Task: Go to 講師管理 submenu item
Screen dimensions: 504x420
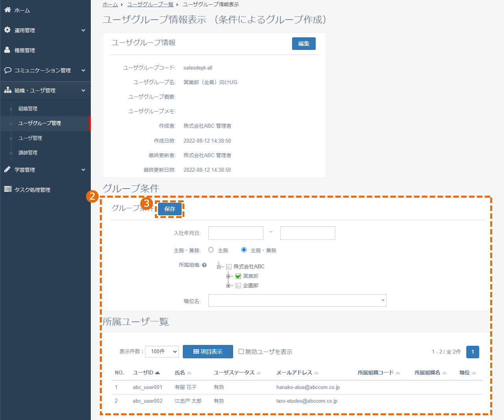Action: 28,153
